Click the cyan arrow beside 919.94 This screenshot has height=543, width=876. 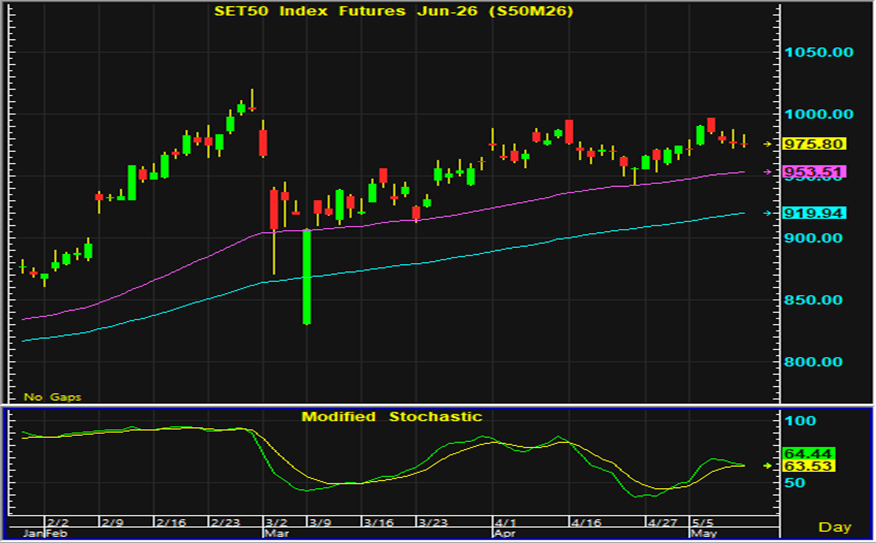point(768,213)
